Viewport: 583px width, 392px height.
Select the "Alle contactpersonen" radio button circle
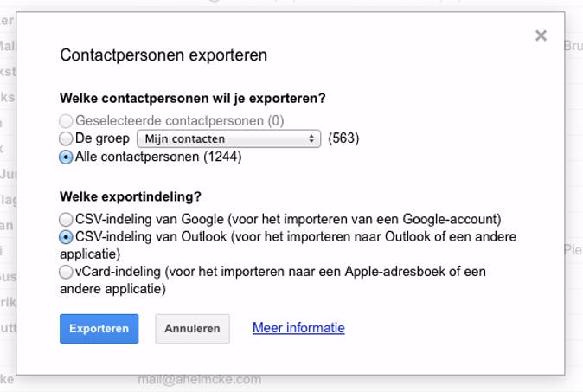coord(66,157)
